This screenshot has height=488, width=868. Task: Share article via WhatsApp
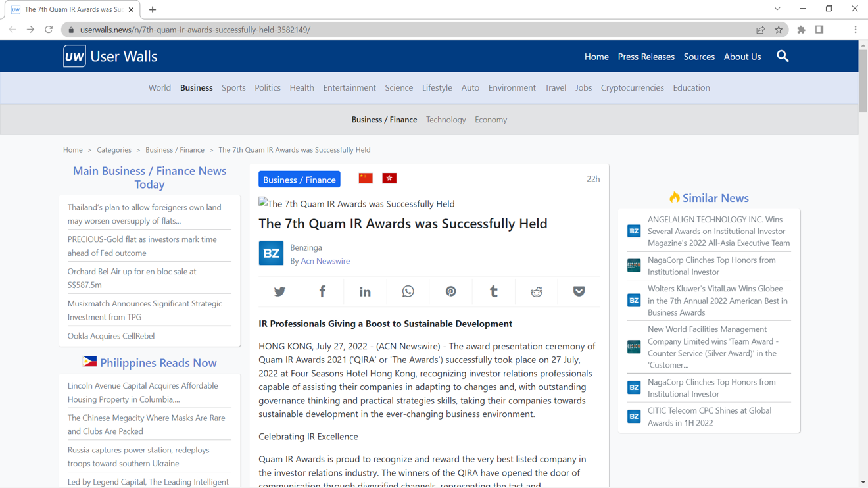point(408,291)
